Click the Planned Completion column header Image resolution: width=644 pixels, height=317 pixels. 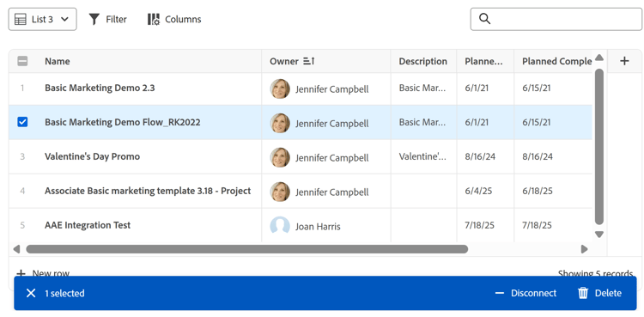(x=556, y=61)
